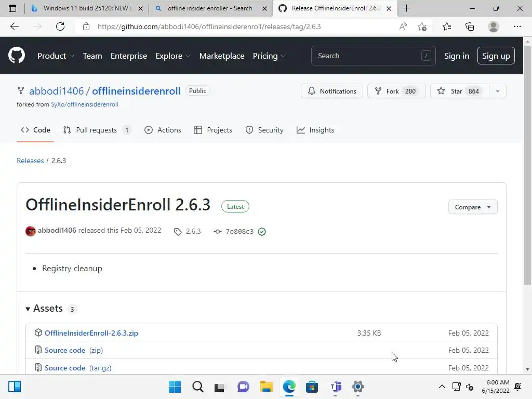Screen dimensions: 532x399
Task: Switch to the Code tab
Action: point(35,130)
